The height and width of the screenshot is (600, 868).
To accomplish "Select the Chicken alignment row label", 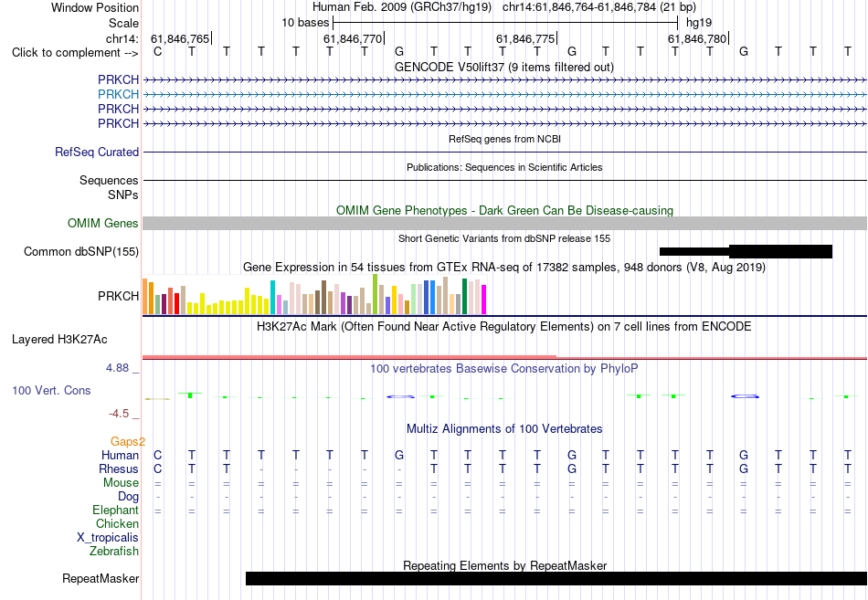I will 117,523.
